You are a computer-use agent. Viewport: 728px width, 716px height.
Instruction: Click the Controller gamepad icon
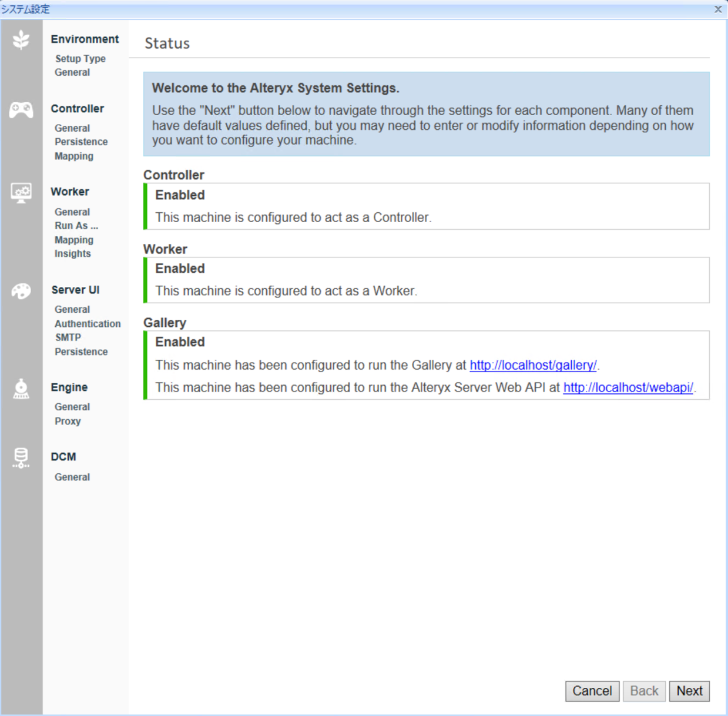(21, 109)
